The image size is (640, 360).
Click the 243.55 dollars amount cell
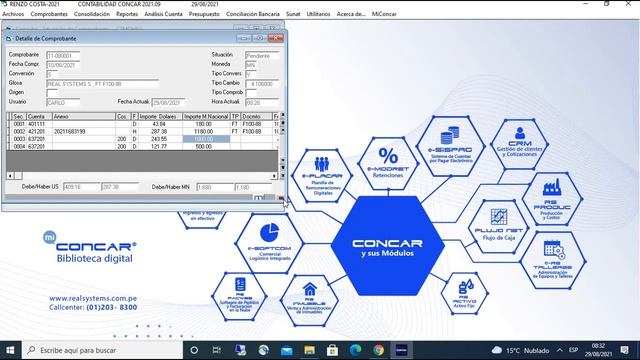pos(160,139)
